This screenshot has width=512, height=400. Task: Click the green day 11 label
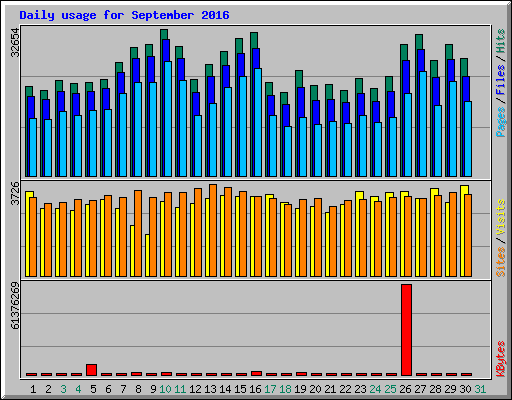(180, 389)
